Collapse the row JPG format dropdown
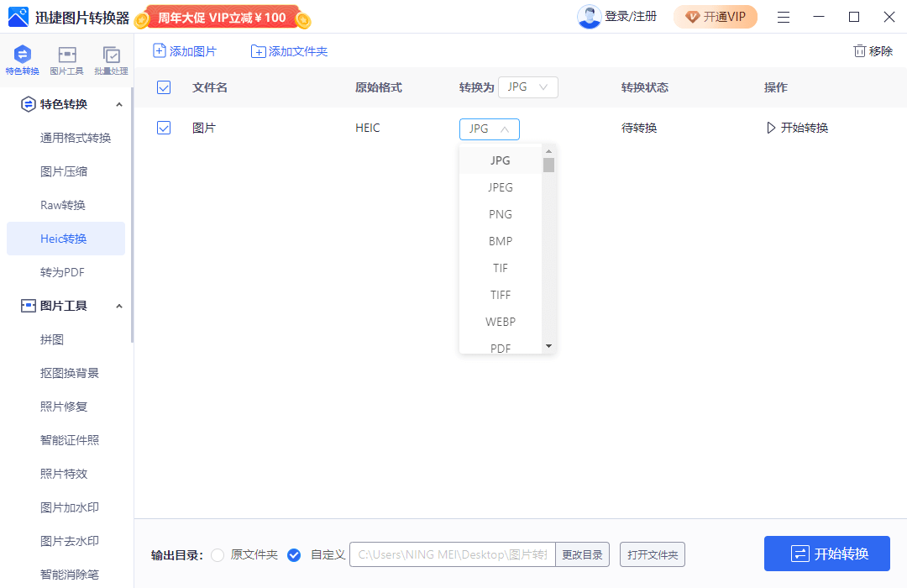Image resolution: width=907 pixels, height=588 pixels. pos(490,129)
